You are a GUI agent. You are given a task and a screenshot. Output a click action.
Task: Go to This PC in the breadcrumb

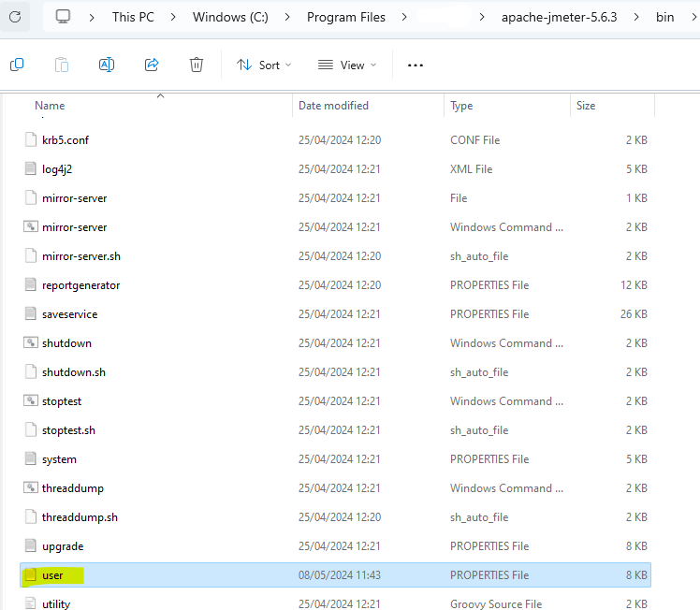[133, 17]
